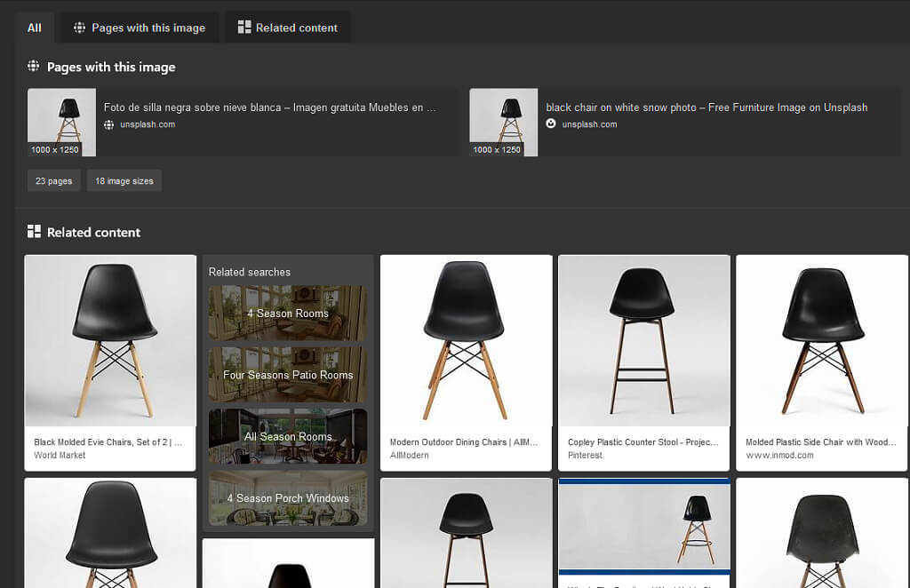
Task: Open 'black chair on white snow photo' link
Action: 706,107
